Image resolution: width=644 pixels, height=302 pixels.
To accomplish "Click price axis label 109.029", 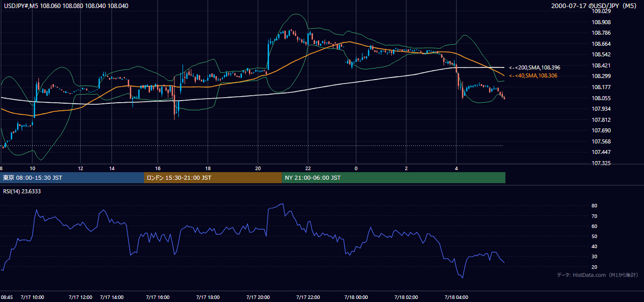I will click(x=601, y=11).
